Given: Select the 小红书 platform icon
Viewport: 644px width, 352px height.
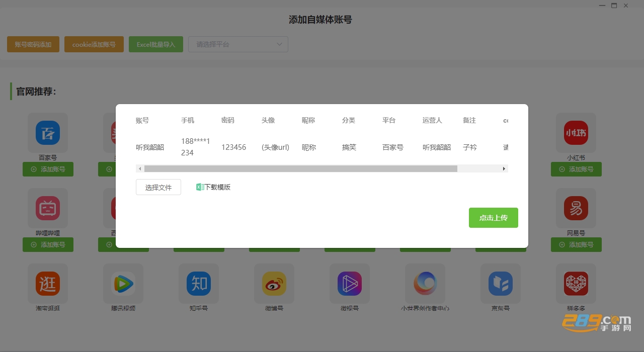Looking at the screenshot, I should [x=576, y=133].
